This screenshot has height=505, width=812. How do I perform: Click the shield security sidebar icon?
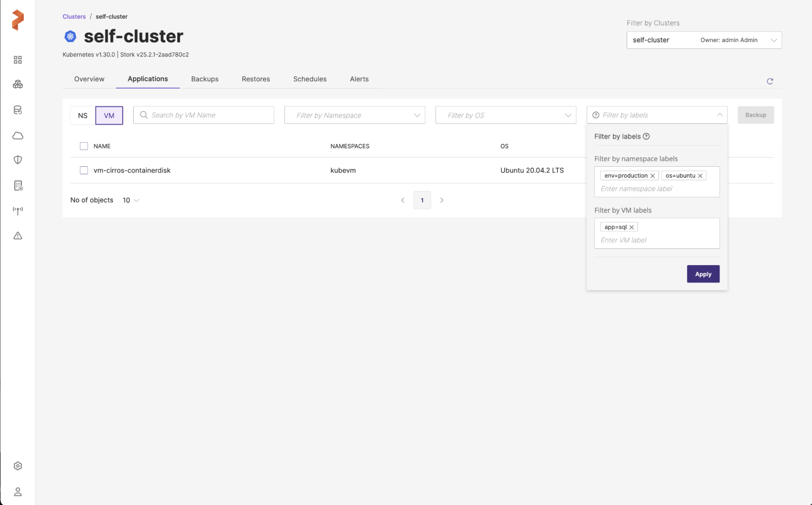click(18, 160)
